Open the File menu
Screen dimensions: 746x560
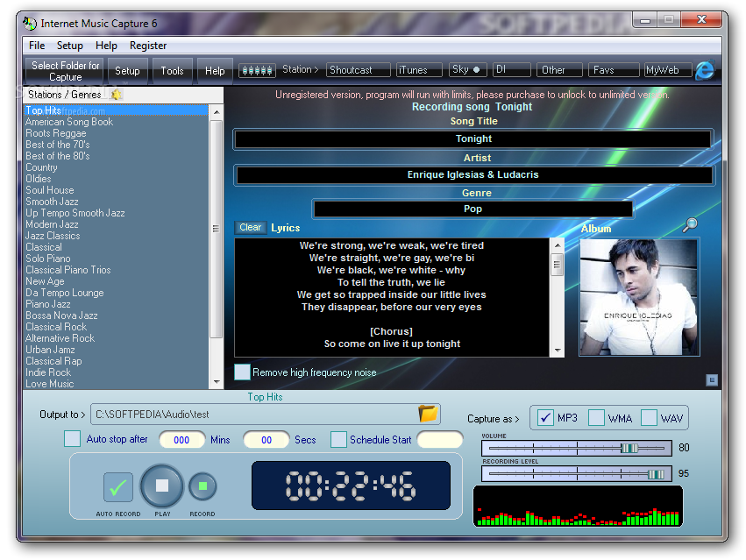click(37, 46)
